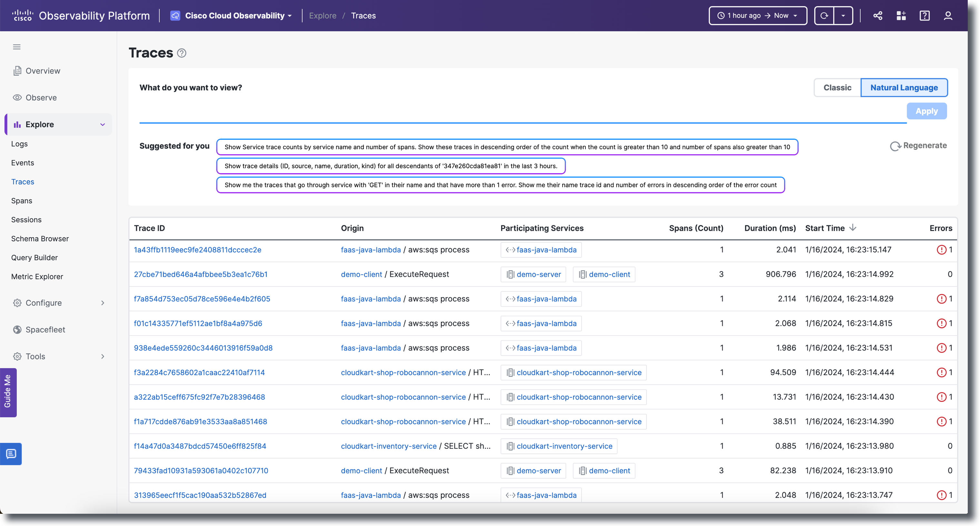Click clock icon in time range selector
Image resolution: width=980 pixels, height=526 pixels.
point(721,15)
